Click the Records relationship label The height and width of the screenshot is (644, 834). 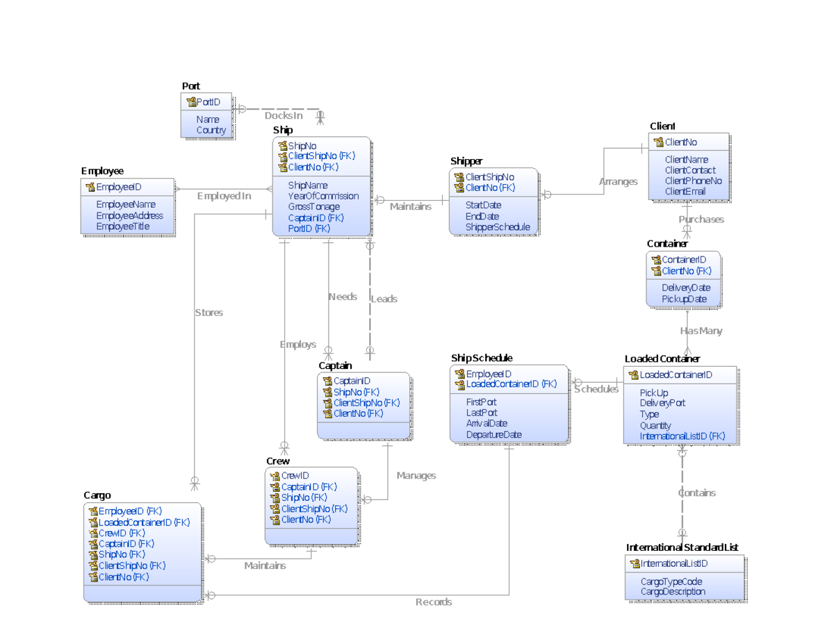[x=434, y=602]
